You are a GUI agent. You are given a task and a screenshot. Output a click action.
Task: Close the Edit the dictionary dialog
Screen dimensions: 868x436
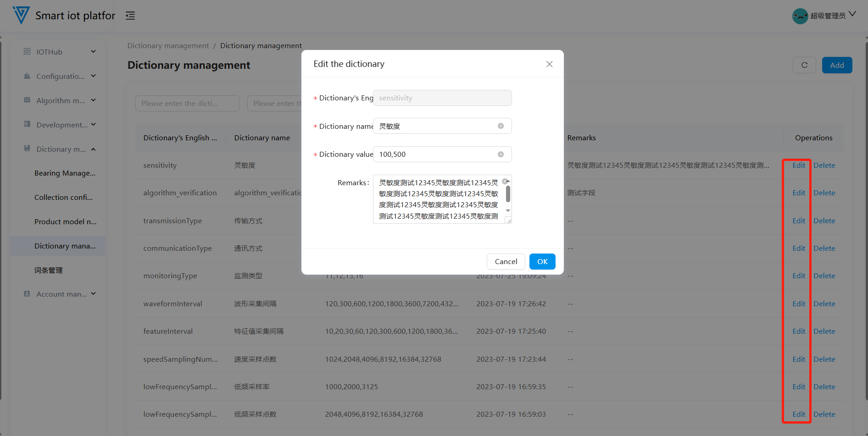[x=549, y=64]
